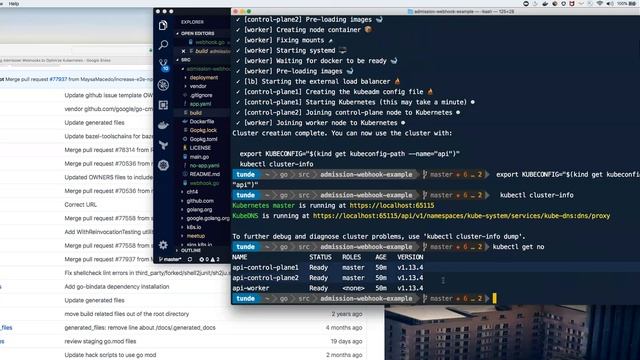Open LICENSE file in explorer

tap(200, 148)
